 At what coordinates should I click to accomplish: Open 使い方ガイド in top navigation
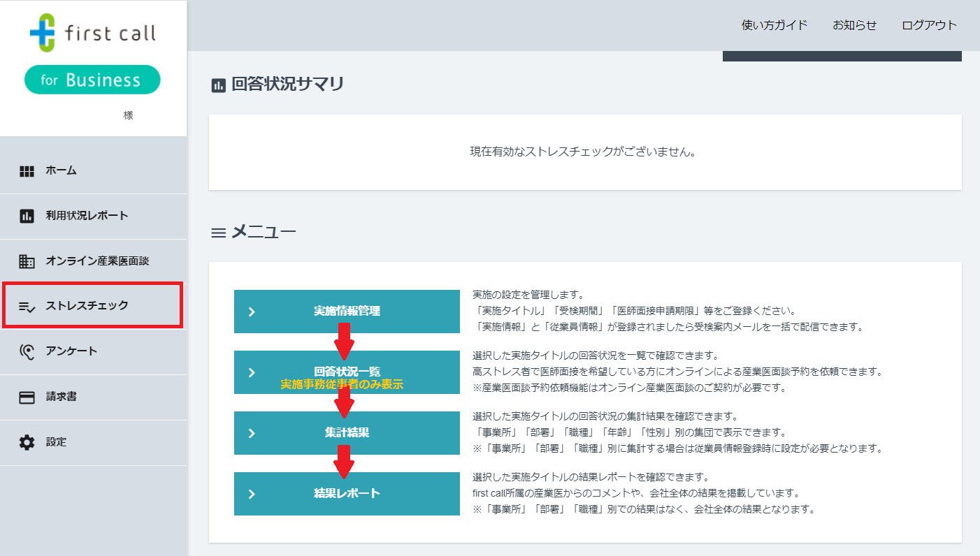(x=774, y=25)
